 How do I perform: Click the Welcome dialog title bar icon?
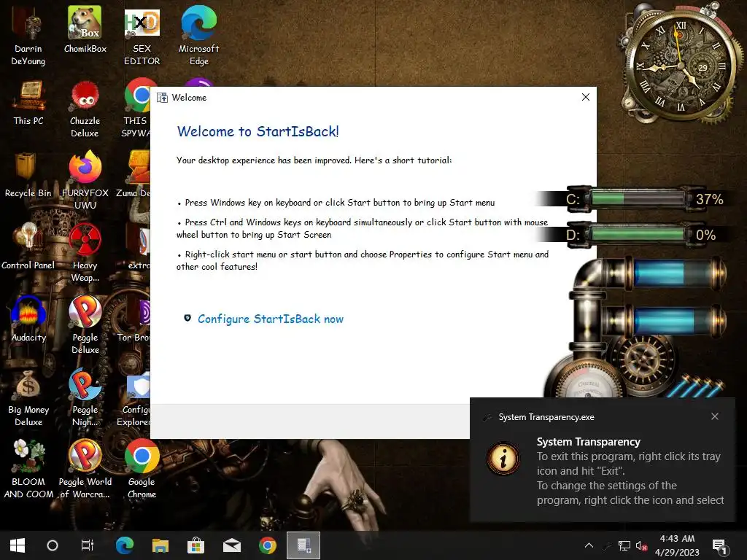tap(163, 98)
